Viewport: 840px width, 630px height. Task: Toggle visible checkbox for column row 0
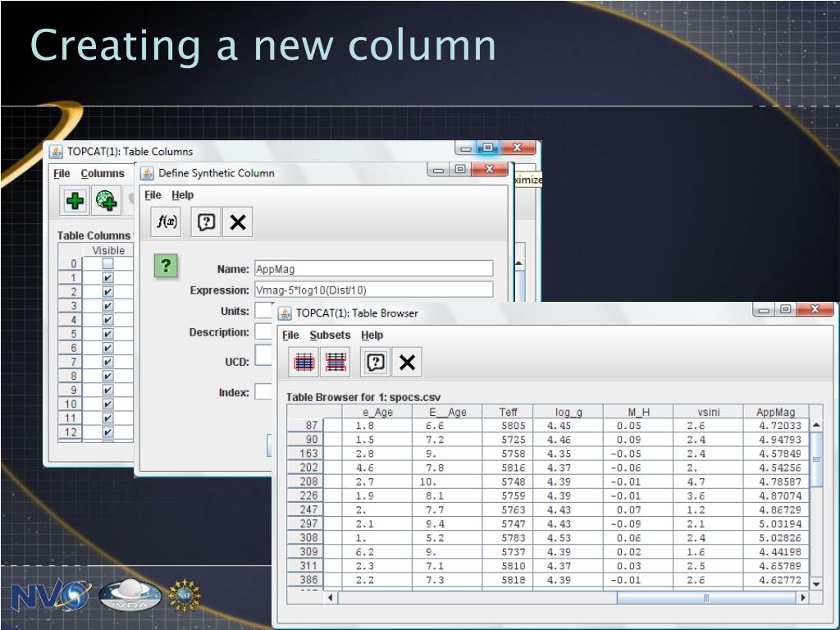coord(107,263)
